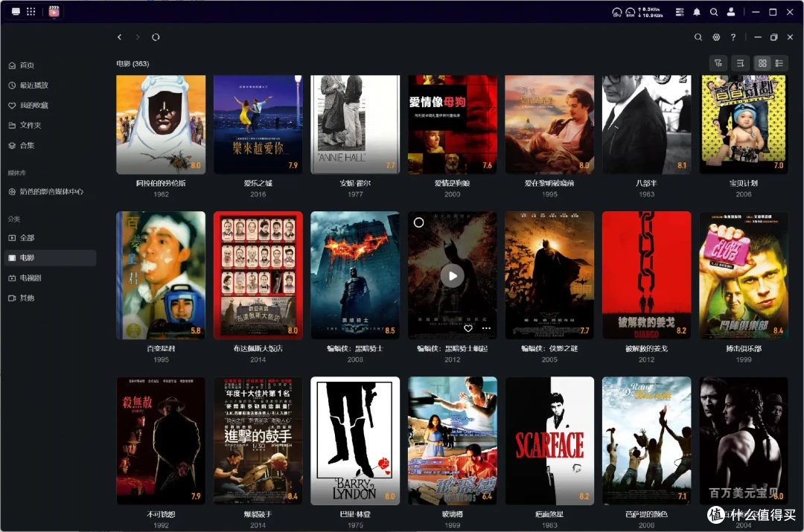This screenshot has width=804, height=532.
Task: Open the 八部半 poster
Action: 647,124
